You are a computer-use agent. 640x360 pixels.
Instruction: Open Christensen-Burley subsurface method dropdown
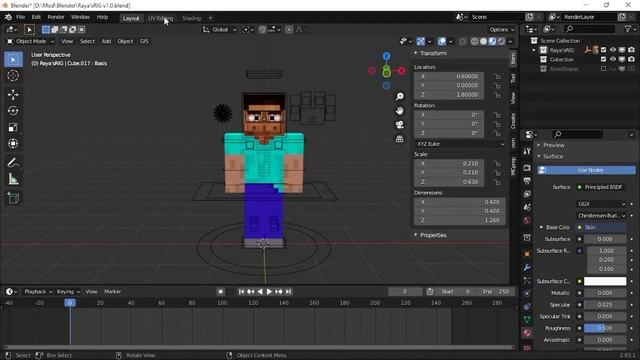tap(601, 215)
